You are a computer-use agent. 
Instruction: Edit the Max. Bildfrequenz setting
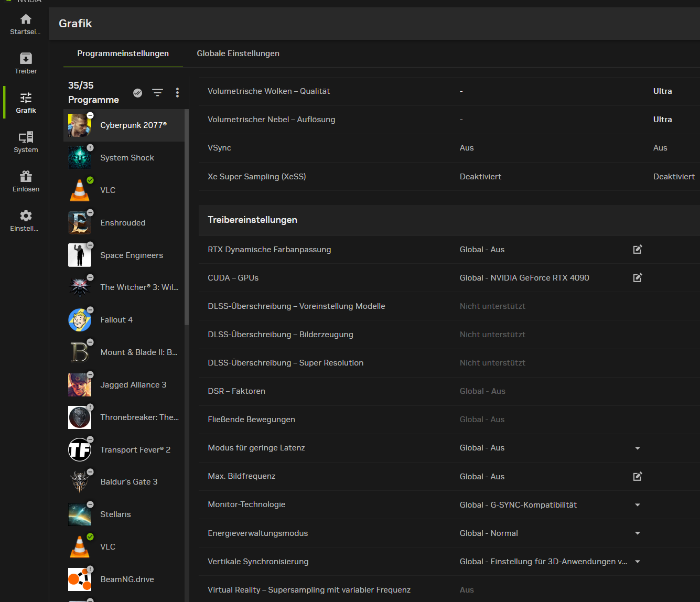pos(638,477)
